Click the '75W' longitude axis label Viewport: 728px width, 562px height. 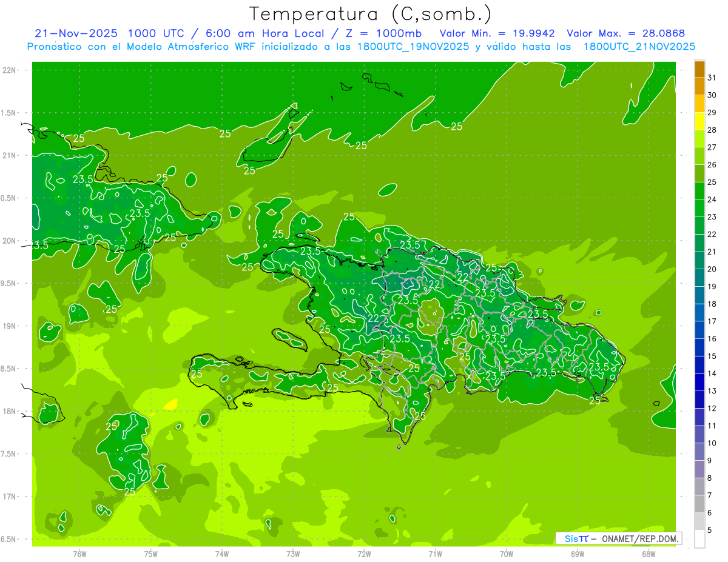click(x=151, y=554)
